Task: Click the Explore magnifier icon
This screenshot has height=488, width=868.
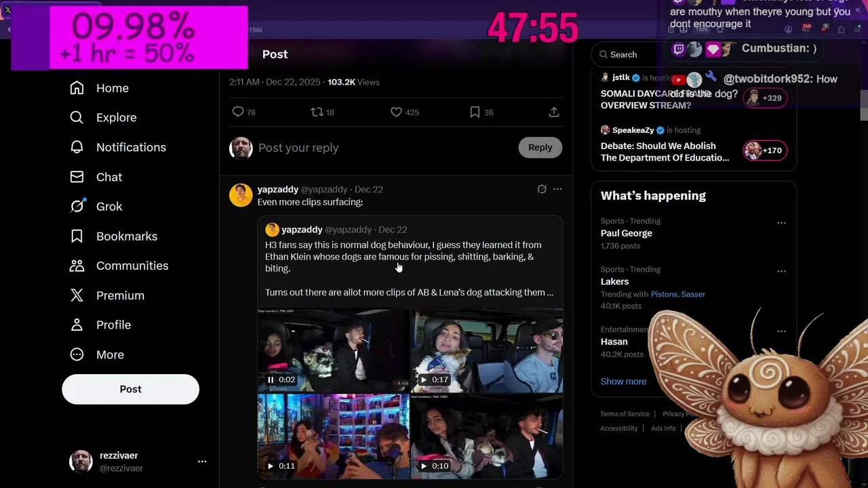Action: pyautogui.click(x=77, y=117)
